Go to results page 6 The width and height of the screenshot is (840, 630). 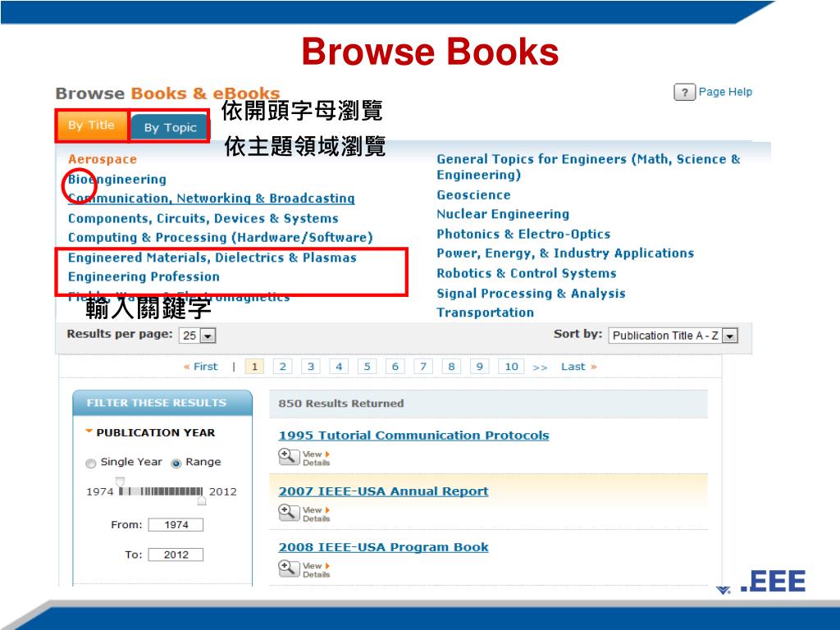[x=395, y=367]
